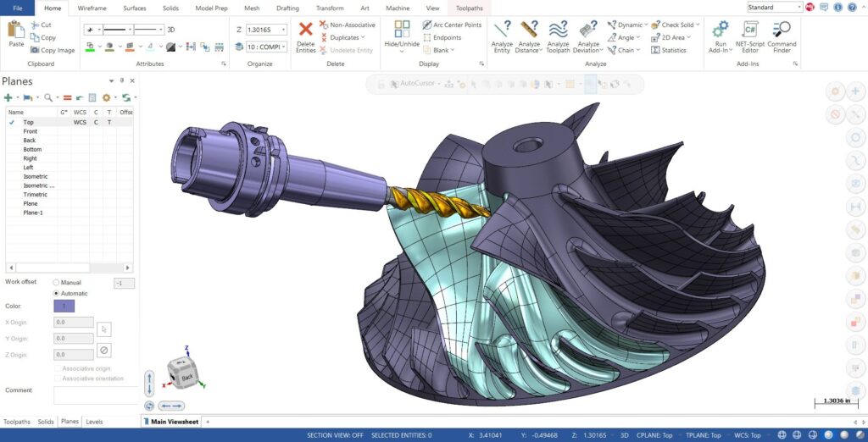The width and height of the screenshot is (868, 442).
Task: Expand the Dynamic analyze dropdown
Action: coord(646,25)
